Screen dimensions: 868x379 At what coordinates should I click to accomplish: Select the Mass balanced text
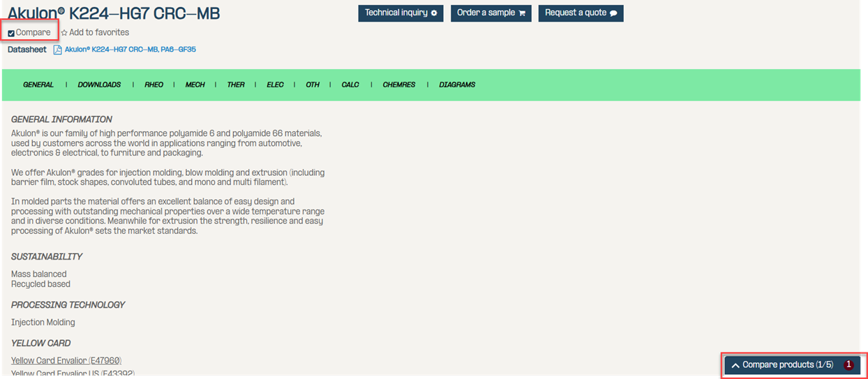39,274
